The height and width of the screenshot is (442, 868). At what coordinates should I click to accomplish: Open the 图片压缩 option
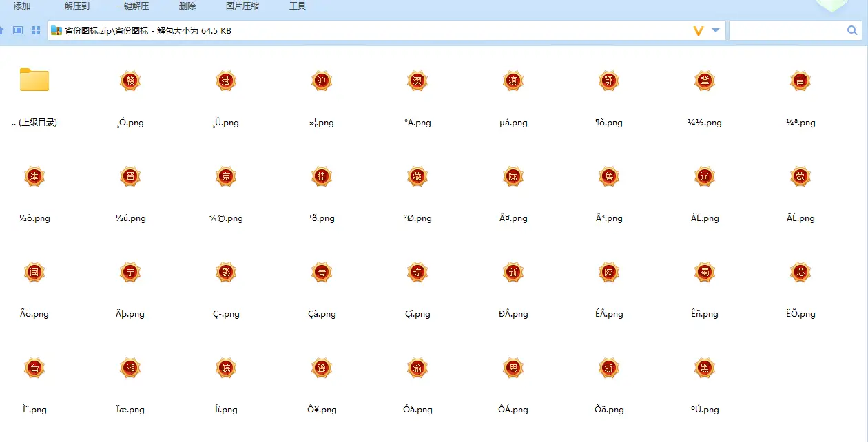[x=242, y=6]
